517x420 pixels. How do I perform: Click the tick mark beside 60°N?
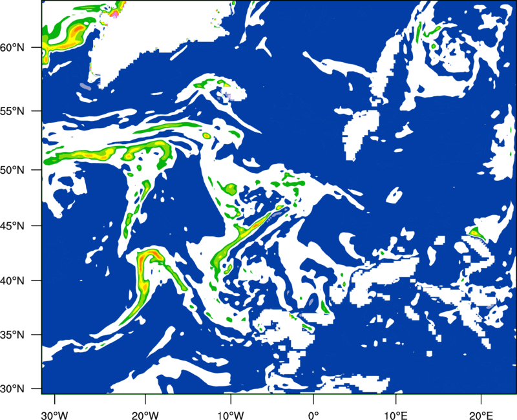point(36,47)
